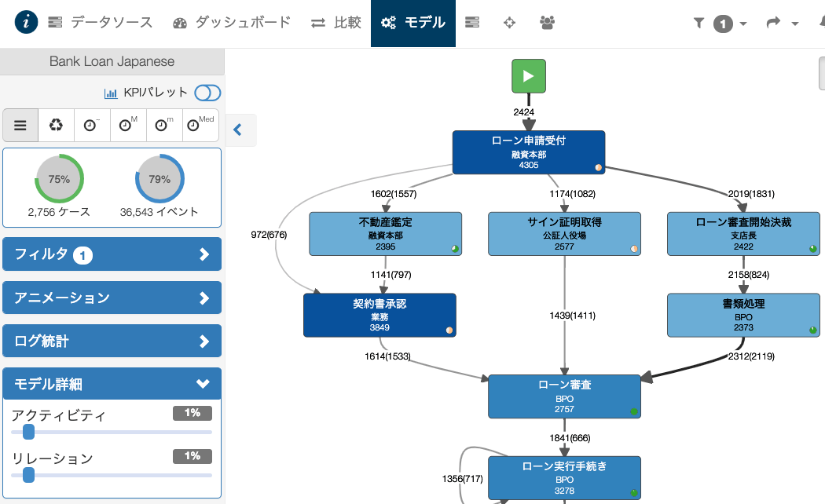Select the ローン審査開始決裁 activity node

tap(743, 234)
